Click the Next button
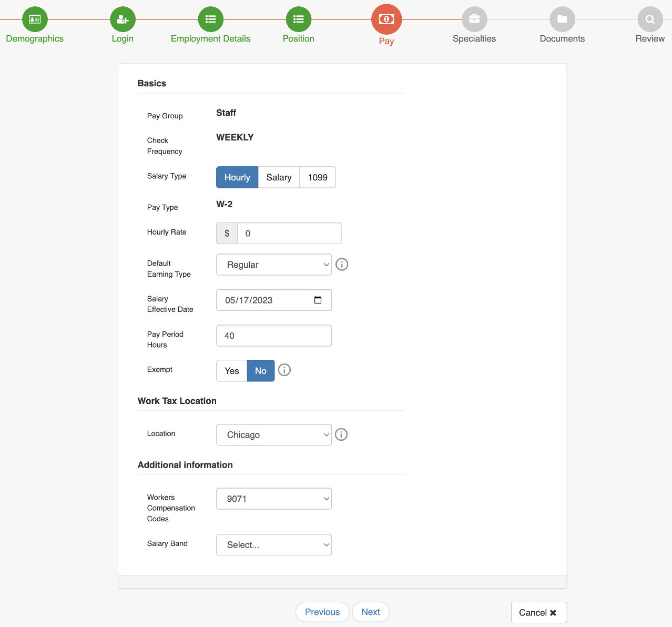Screen dimensions: 672x627 [371, 612]
